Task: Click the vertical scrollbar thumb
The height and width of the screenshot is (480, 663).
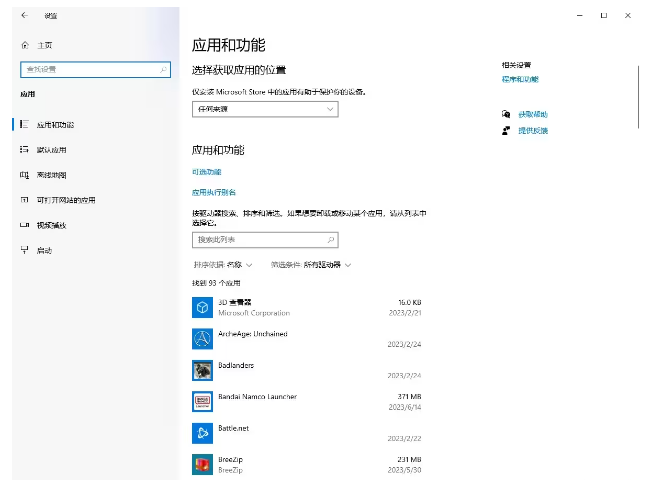Action: [638, 96]
